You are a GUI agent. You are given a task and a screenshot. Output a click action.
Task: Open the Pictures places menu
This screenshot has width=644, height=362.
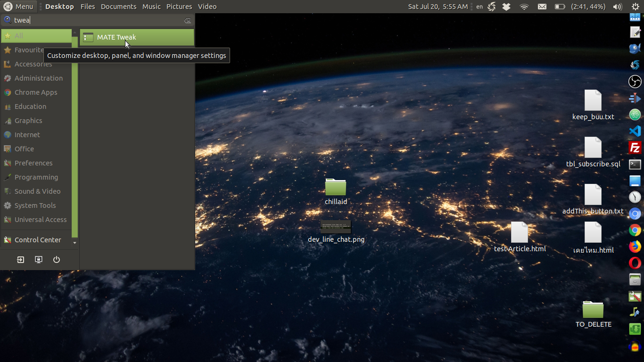point(179,7)
